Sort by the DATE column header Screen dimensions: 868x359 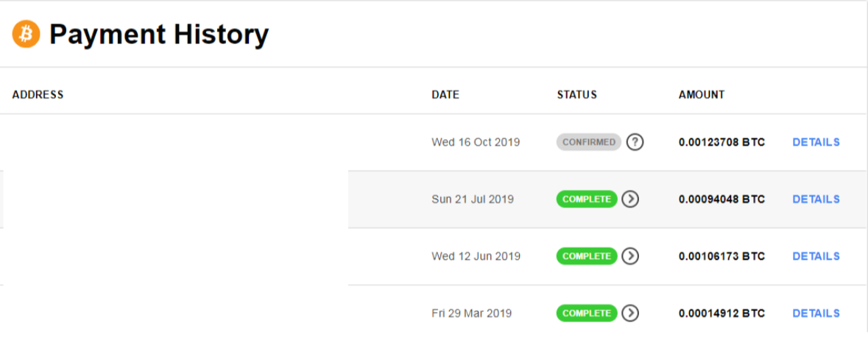point(445,95)
